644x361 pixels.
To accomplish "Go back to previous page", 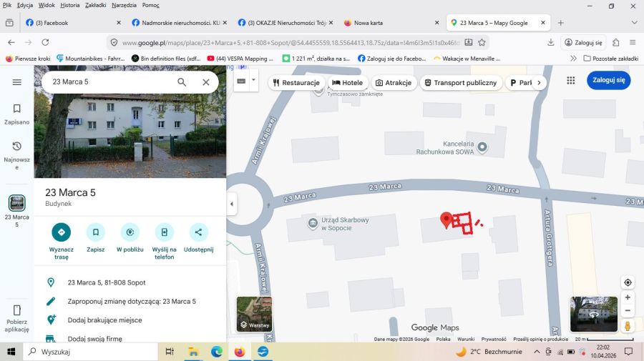I will click(11, 42).
